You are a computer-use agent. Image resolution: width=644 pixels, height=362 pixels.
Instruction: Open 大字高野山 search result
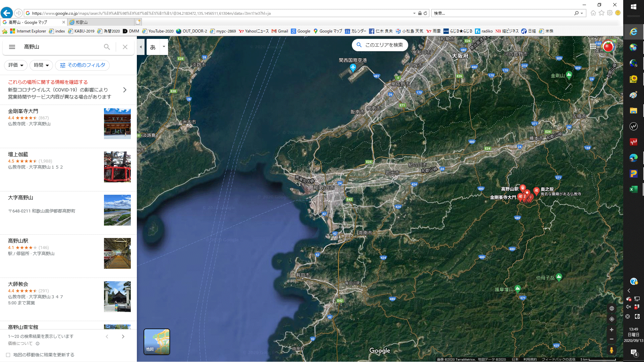click(68, 213)
